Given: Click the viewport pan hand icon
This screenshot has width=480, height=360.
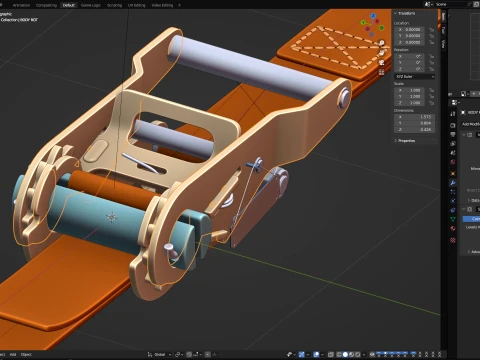Looking at the screenshot, I should point(382,53).
